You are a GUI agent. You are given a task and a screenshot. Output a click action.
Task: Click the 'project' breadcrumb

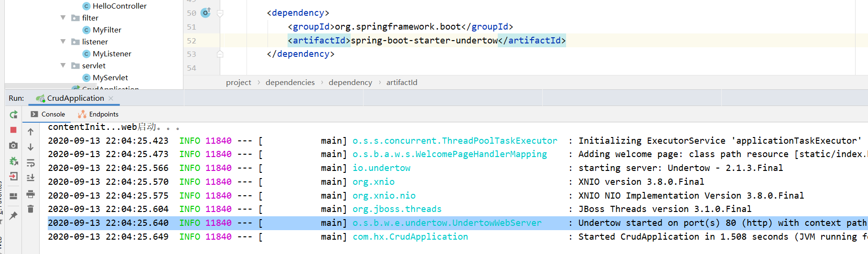238,83
